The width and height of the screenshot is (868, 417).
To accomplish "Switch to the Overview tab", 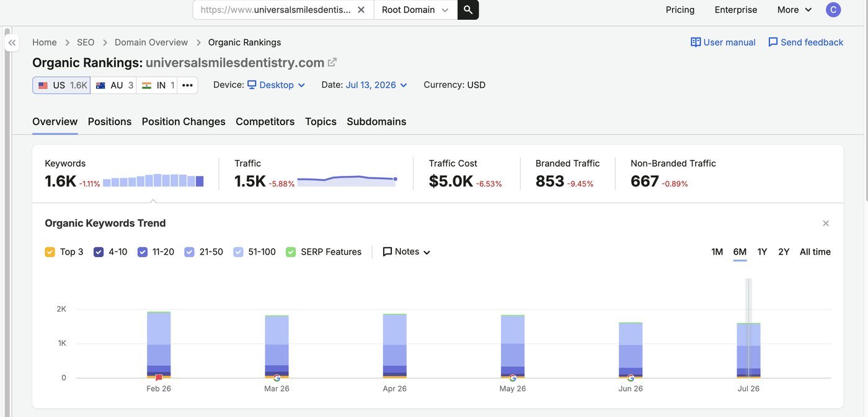I will coord(55,121).
